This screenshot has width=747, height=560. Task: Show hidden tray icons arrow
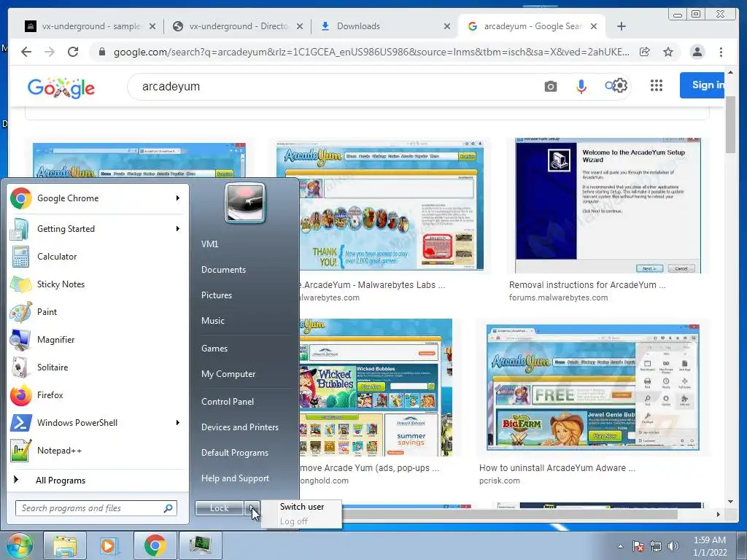click(x=620, y=546)
